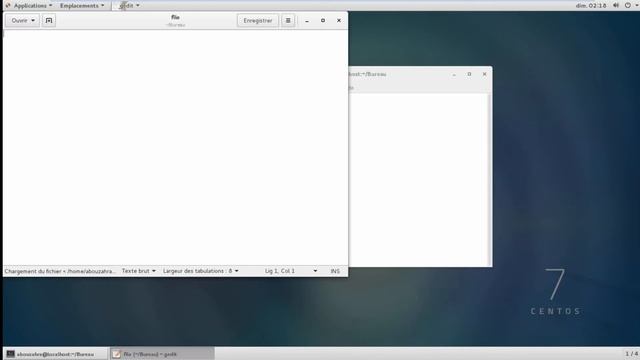Switch to gedit file in taskbar
This screenshot has height=360, width=640.
[x=162, y=354]
